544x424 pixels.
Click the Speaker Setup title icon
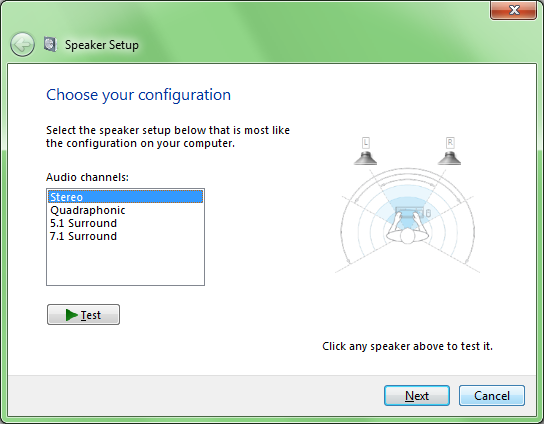tap(50, 44)
